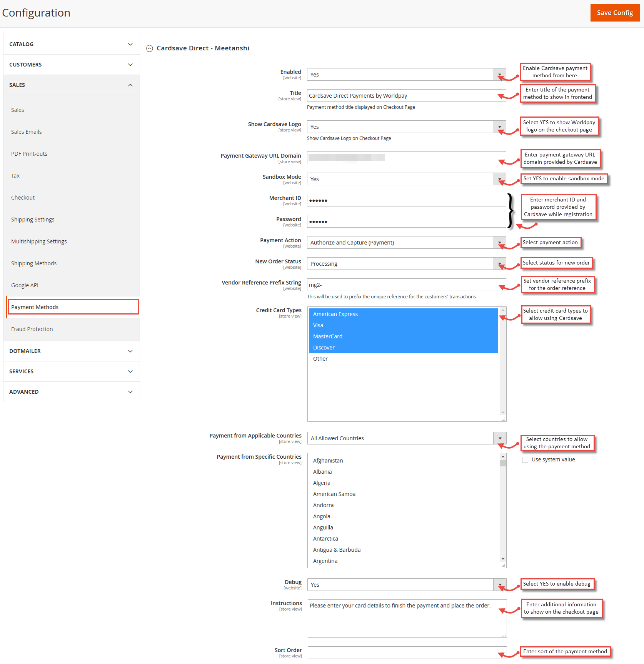Image resolution: width=644 pixels, height=664 pixels.
Task: Collapse the Cardsave Direct - Meetanshi section icon
Action: (150, 48)
